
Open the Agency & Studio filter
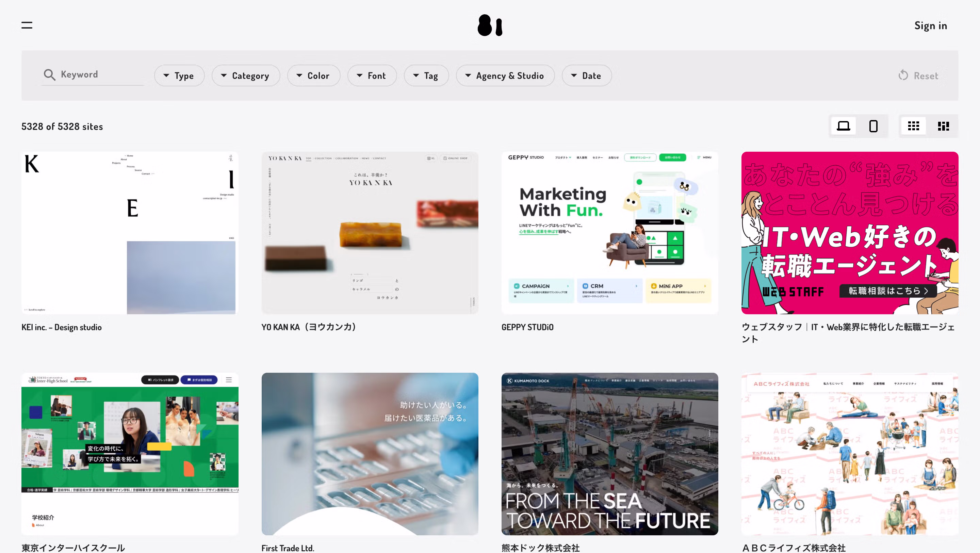[x=505, y=75]
